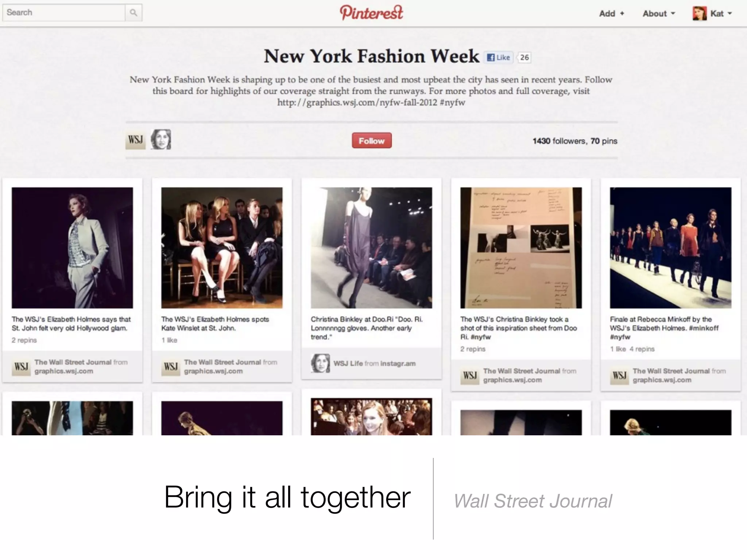Click the Search input field
Screen dimensions: 747x560
pyautogui.click(x=64, y=13)
